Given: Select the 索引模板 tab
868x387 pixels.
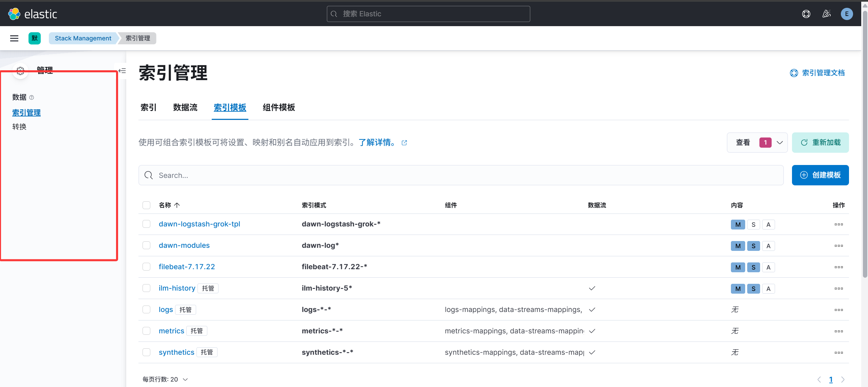Looking at the screenshot, I should pos(230,108).
